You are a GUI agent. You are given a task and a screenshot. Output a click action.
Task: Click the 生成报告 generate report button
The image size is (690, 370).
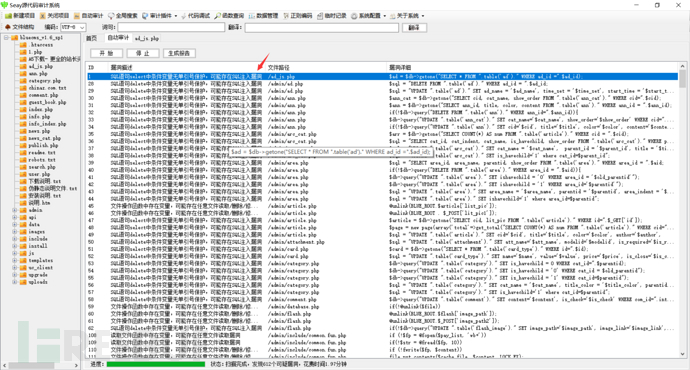(x=179, y=53)
